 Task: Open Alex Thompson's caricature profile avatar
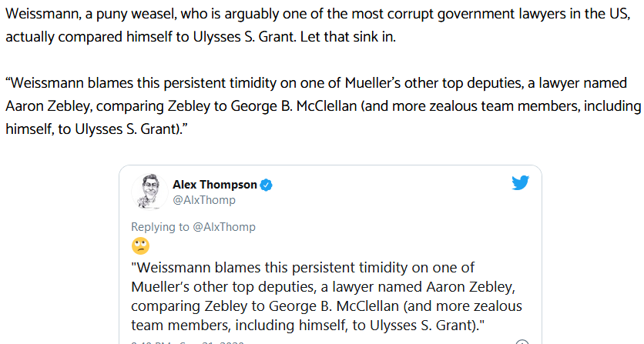point(149,192)
